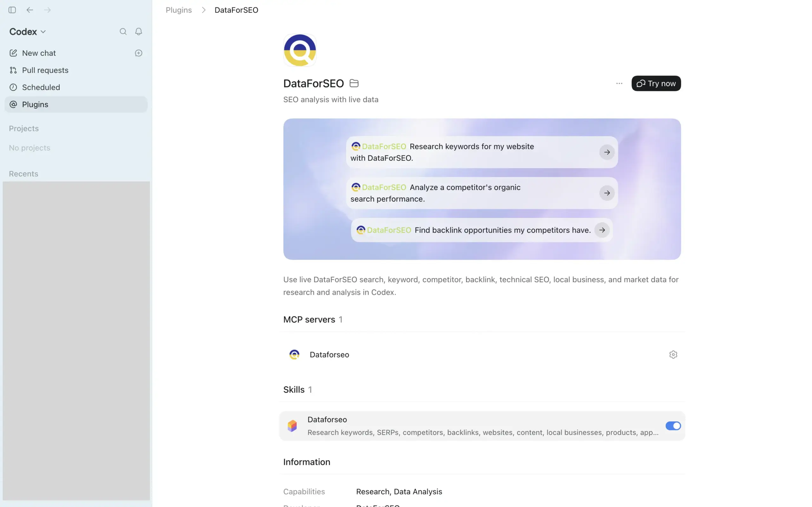Click the No projects text
The width and height of the screenshot is (812, 507).
[x=29, y=148]
